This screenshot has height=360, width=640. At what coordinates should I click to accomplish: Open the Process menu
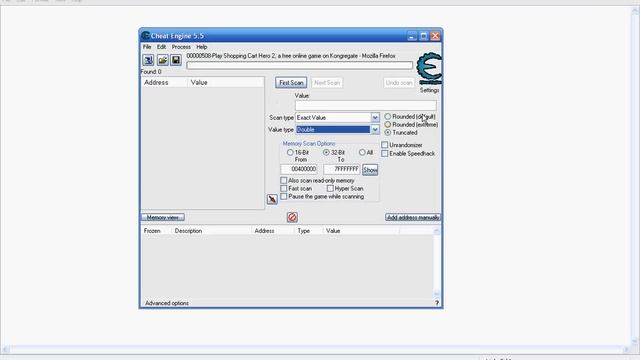click(x=181, y=47)
